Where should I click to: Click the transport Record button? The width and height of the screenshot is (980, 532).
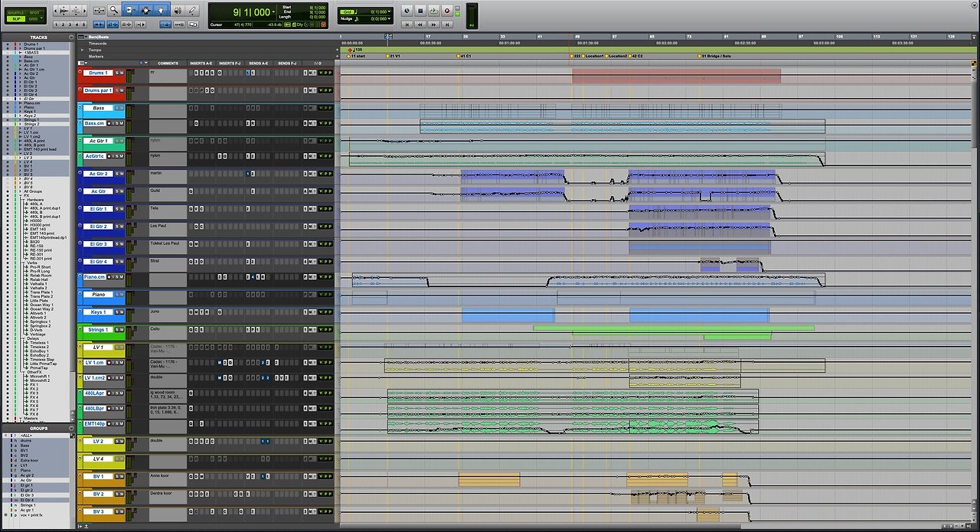pyautogui.click(x=447, y=11)
